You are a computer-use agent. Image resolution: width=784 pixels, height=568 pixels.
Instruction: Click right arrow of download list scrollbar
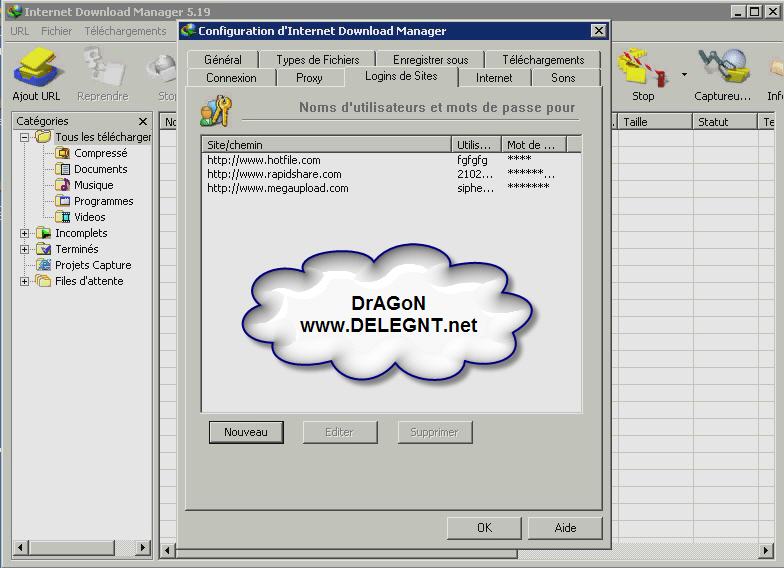point(766,551)
